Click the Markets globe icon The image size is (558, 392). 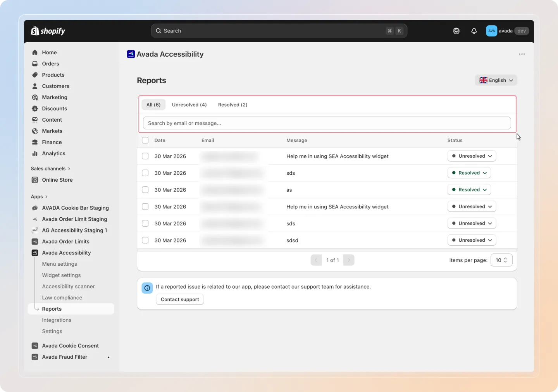35,131
